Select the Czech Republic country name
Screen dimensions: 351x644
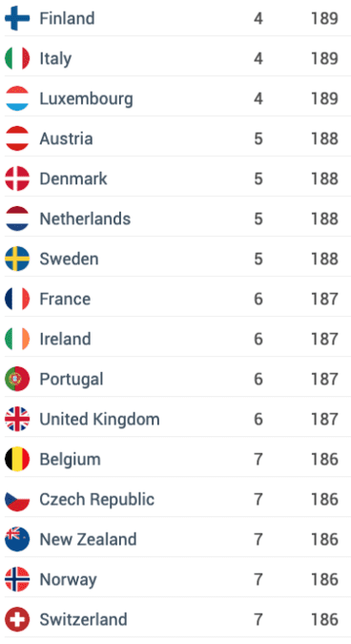[x=97, y=499]
